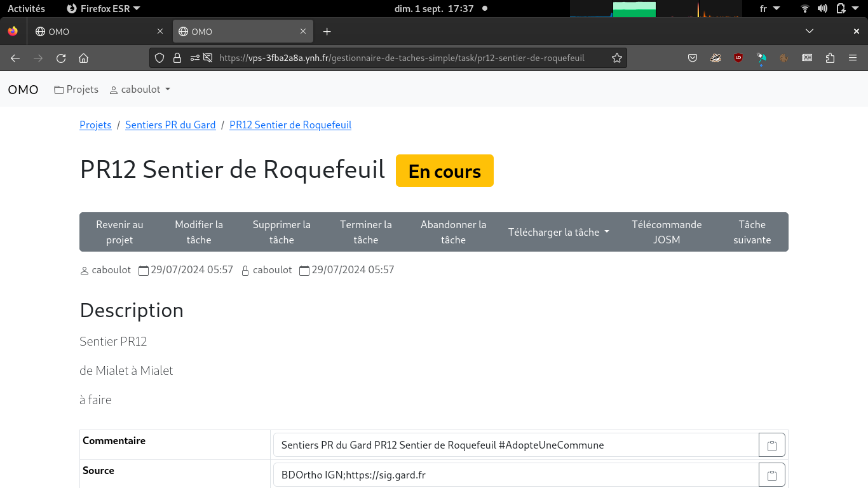Image resolution: width=868 pixels, height=488 pixels.
Task: Go to Firefox home page
Action: click(x=83, y=58)
